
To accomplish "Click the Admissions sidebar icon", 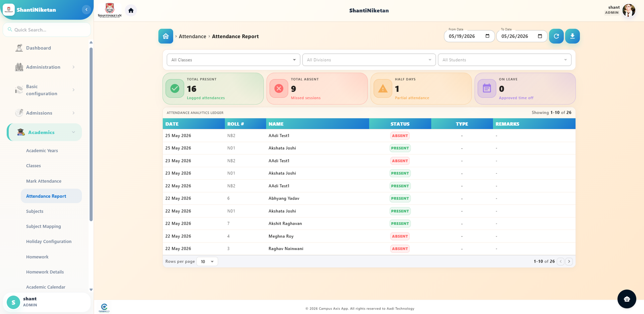I will pyautogui.click(x=19, y=113).
